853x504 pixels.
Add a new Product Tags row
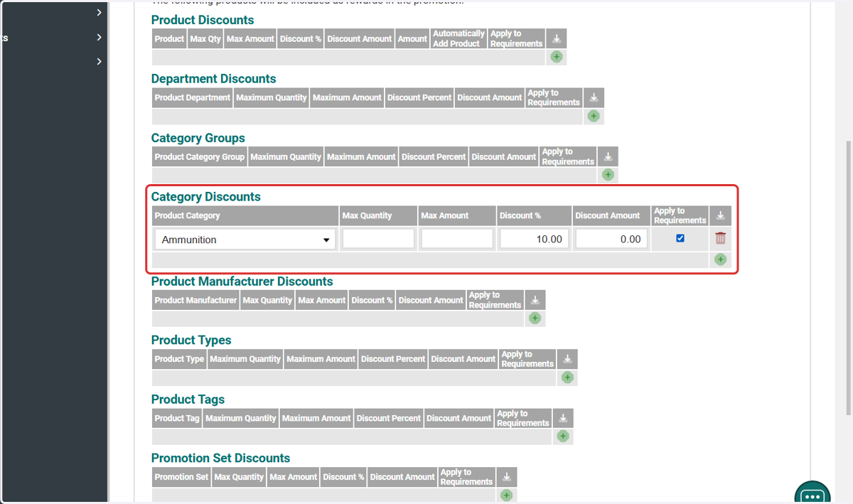[x=563, y=436]
